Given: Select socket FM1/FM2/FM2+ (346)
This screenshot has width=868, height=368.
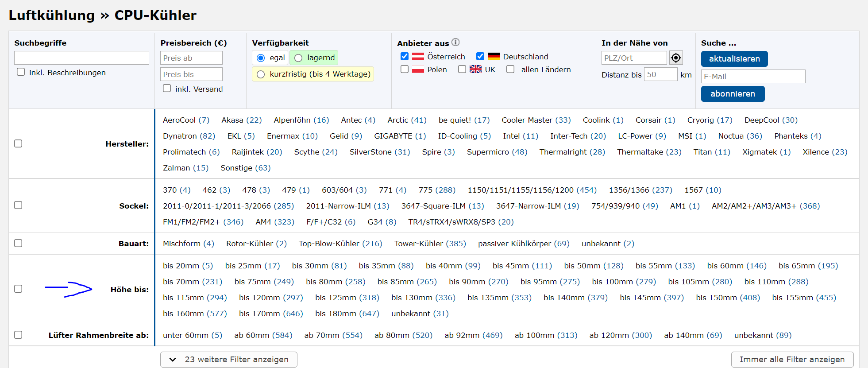Looking at the screenshot, I should (x=203, y=222).
